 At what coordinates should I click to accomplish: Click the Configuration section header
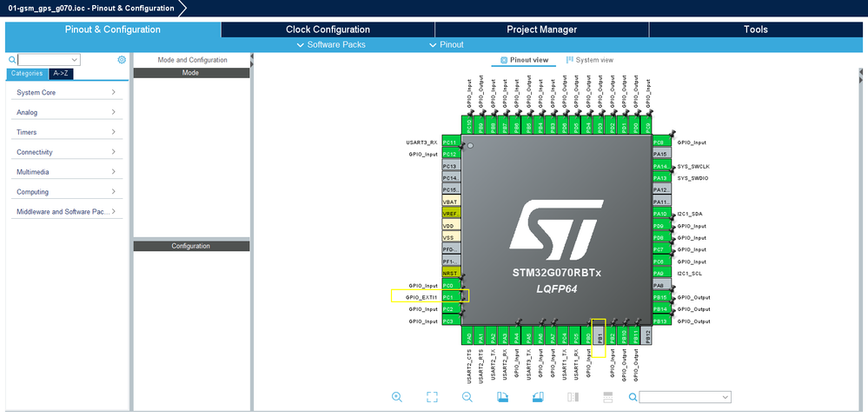(x=191, y=246)
